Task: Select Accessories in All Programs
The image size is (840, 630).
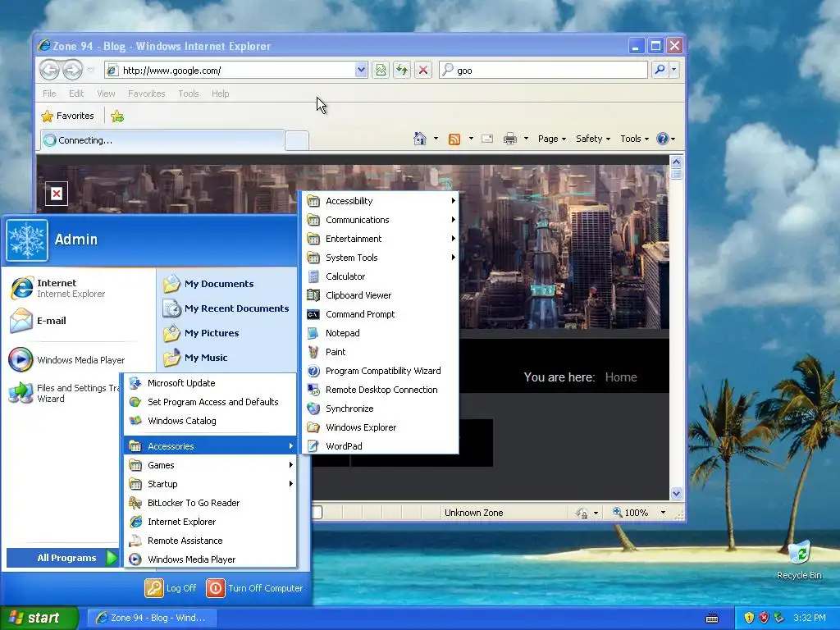Action: (x=210, y=445)
